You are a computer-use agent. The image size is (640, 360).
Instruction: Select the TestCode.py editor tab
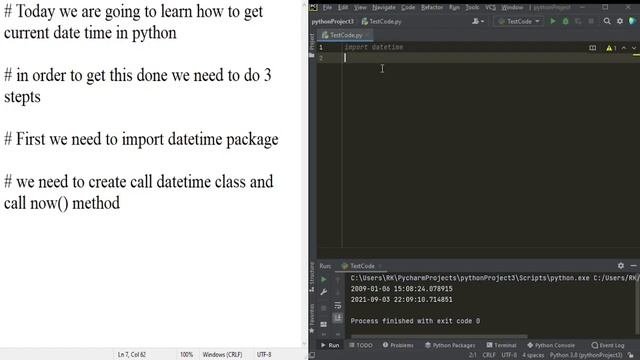coord(345,35)
